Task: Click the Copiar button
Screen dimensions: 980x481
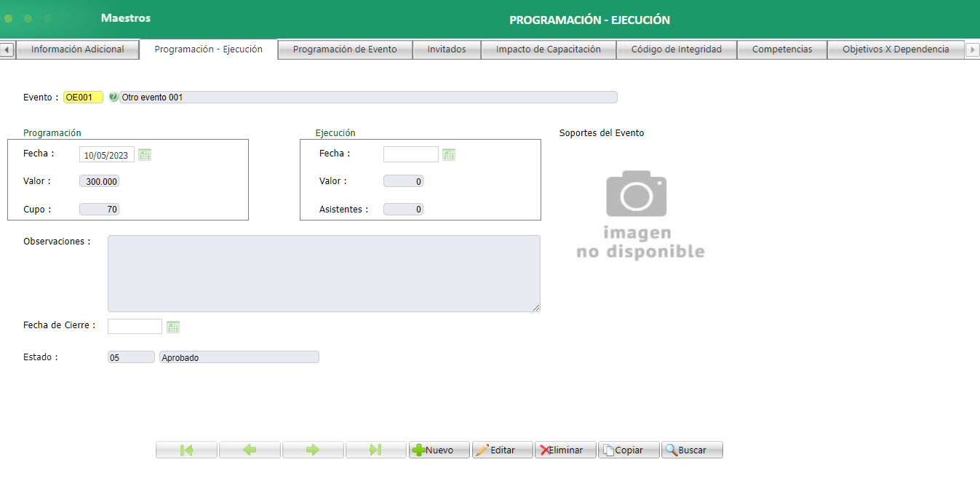Action: (x=628, y=449)
